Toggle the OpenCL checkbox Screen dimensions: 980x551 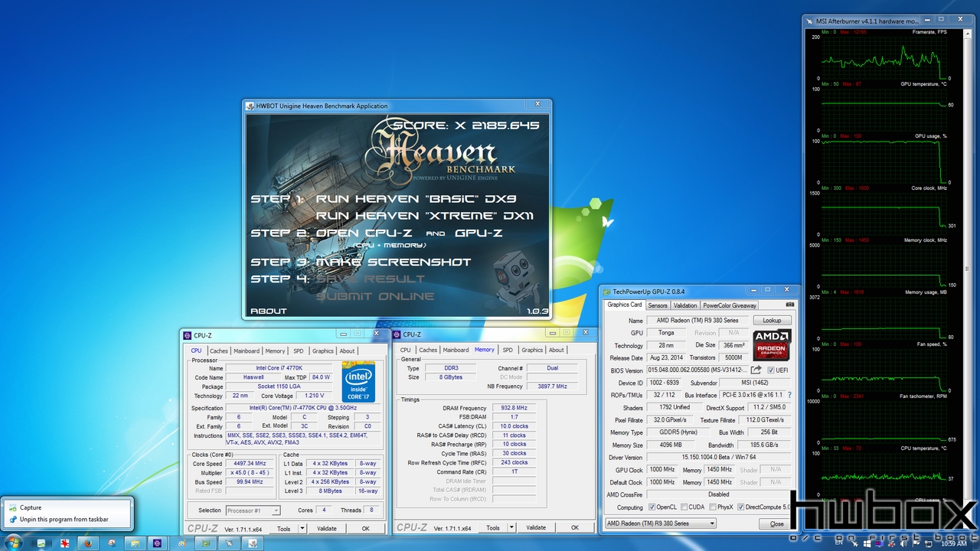pos(652,507)
